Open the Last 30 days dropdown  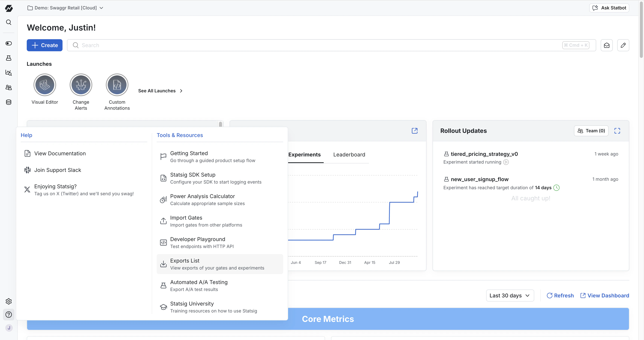(x=510, y=296)
